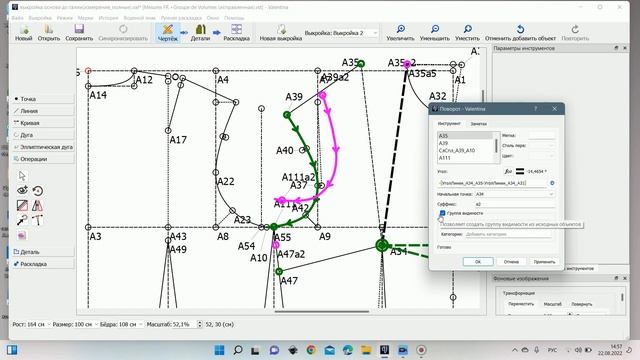Open Windows Start menu
640x360 pixels.
click(219, 350)
